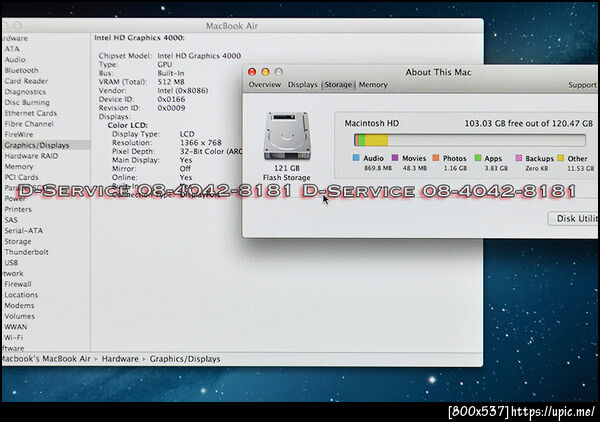Open the Overview tab in About This Mac
This screenshot has height=422, width=600.
[x=264, y=85]
